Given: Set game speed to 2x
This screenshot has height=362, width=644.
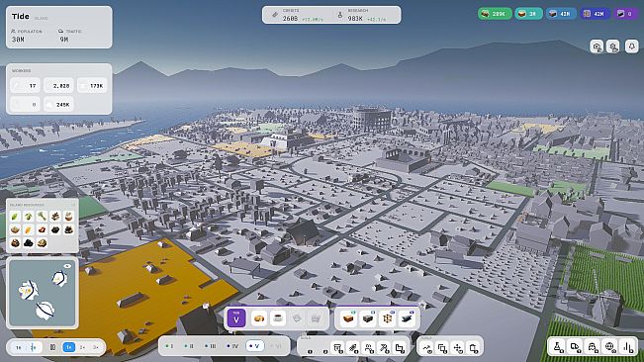Looking at the screenshot, I should click(82, 347).
